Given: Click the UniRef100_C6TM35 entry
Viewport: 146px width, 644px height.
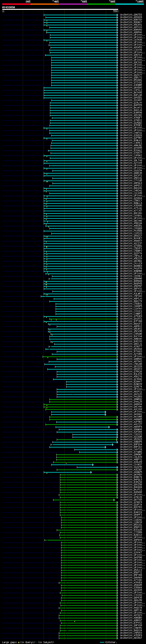Looking at the screenshot, I should click(x=131, y=40).
